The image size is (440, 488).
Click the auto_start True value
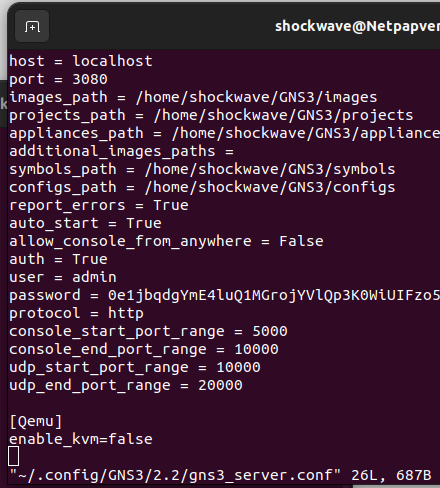[x=144, y=223]
